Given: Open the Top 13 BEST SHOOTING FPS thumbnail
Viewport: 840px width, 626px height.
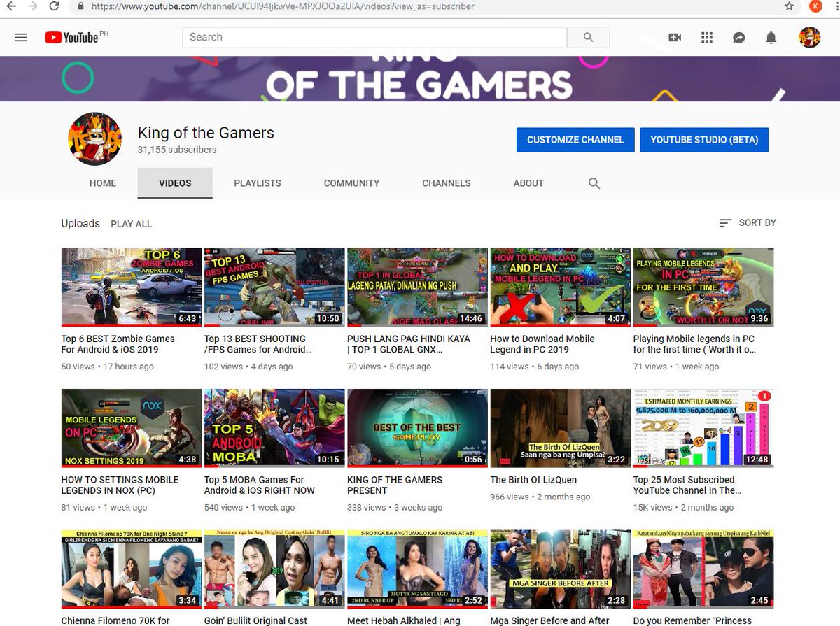Looking at the screenshot, I should pos(274,287).
